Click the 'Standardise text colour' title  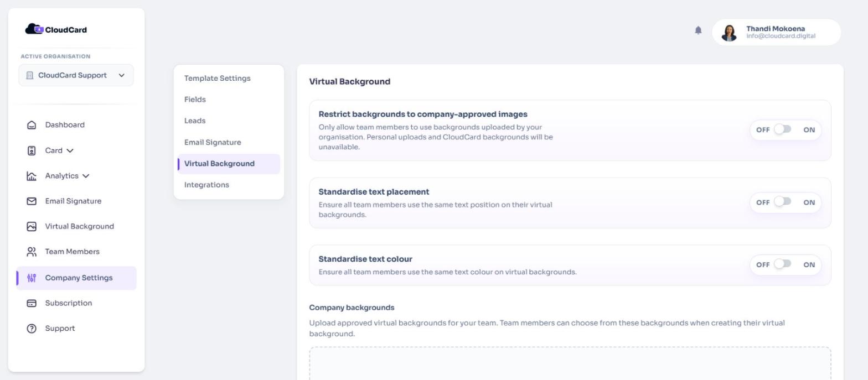(365, 259)
